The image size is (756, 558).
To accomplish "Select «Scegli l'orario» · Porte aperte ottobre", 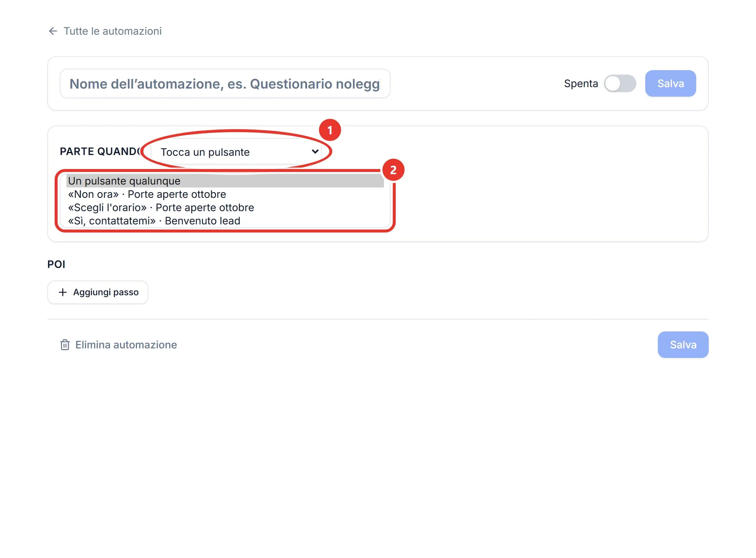I will 225,207.
